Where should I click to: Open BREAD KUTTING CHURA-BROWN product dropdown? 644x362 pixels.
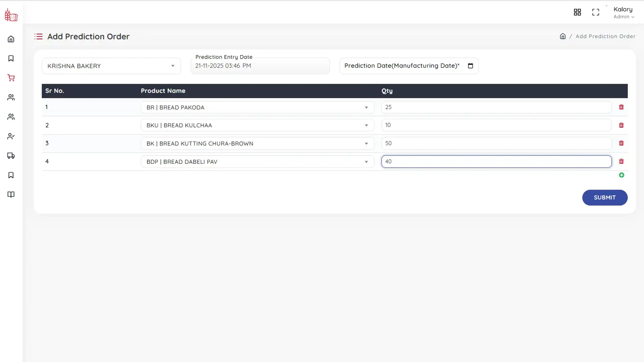(x=257, y=143)
